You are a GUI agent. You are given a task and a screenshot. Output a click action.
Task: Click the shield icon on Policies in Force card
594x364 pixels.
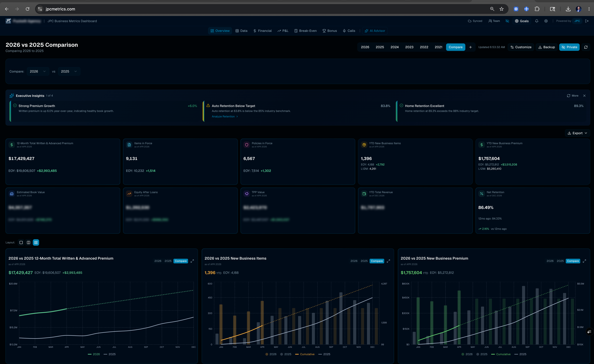[x=247, y=145]
